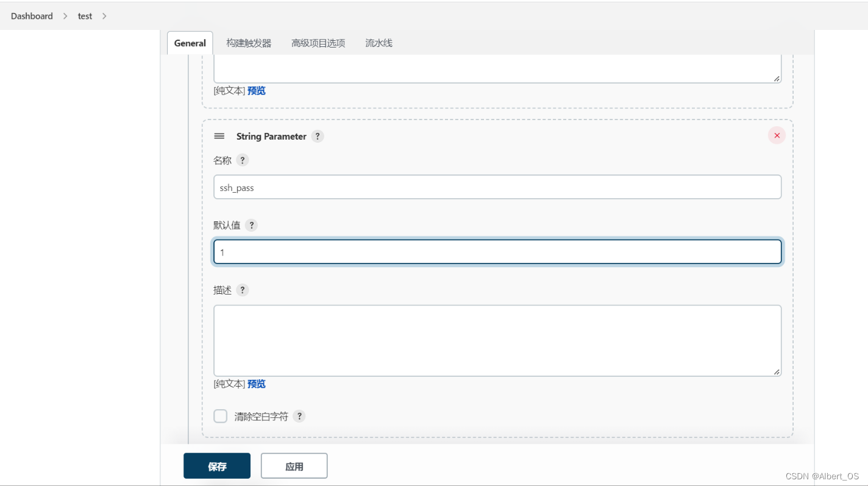
Task: Switch to the 高级项目选项 tab
Action: [x=318, y=43]
